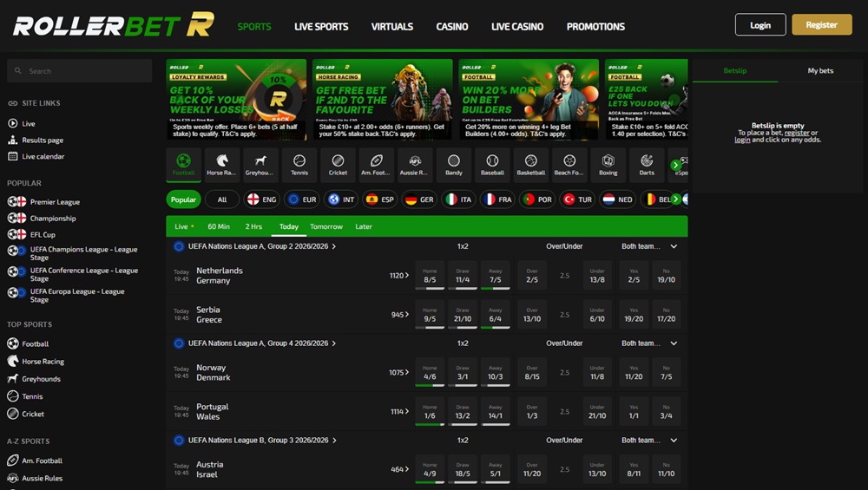868x490 pixels.
Task: Open horse racing free bet banner
Action: [x=383, y=99]
